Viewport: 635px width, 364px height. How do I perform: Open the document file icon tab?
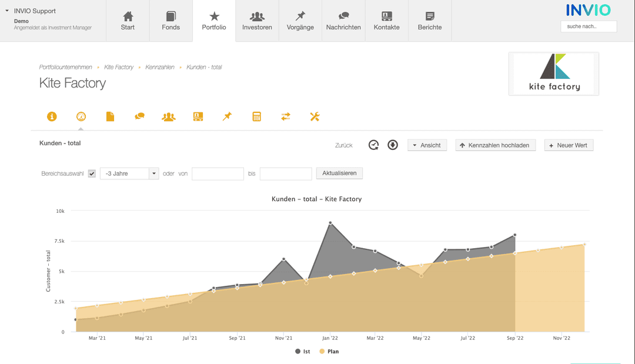click(x=110, y=116)
